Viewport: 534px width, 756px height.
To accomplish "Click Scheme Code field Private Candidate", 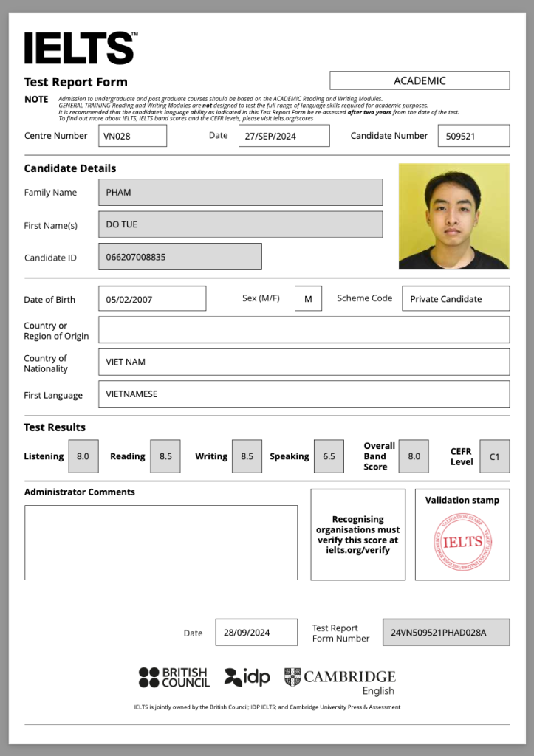I will click(456, 298).
